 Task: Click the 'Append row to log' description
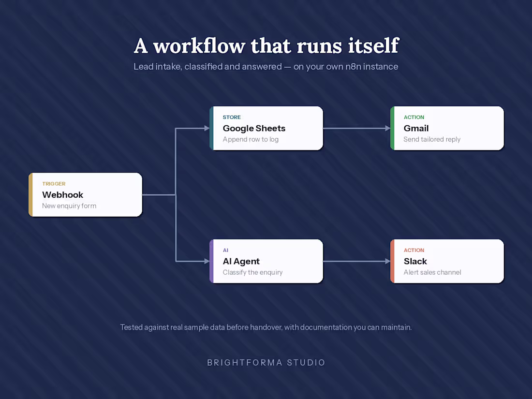251,139
